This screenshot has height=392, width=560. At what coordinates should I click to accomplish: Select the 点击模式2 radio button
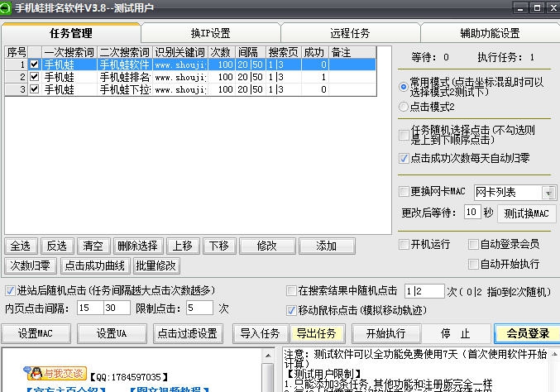pos(403,107)
